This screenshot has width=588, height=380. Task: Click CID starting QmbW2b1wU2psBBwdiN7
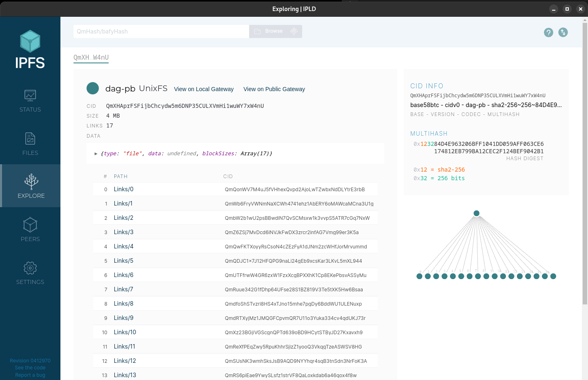coord(297,218)
